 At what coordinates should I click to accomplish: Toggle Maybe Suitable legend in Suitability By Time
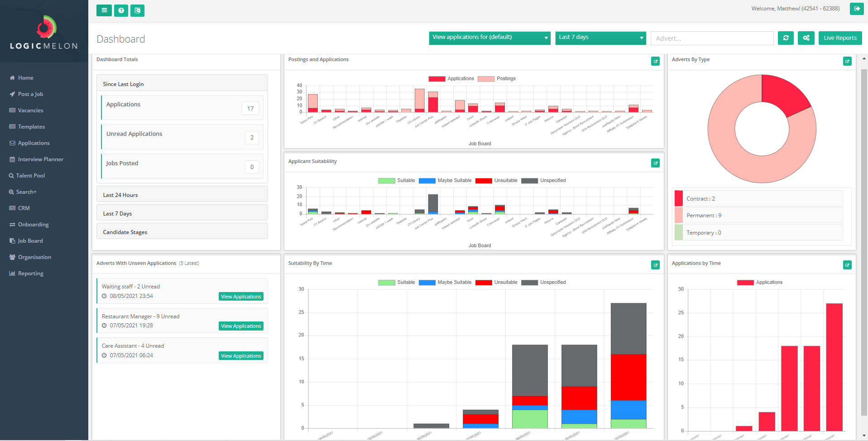(x=445, y=283)
